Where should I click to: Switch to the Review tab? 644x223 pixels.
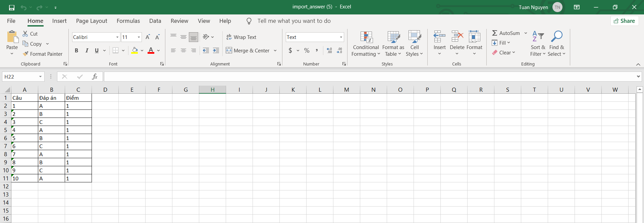(179, 21)
